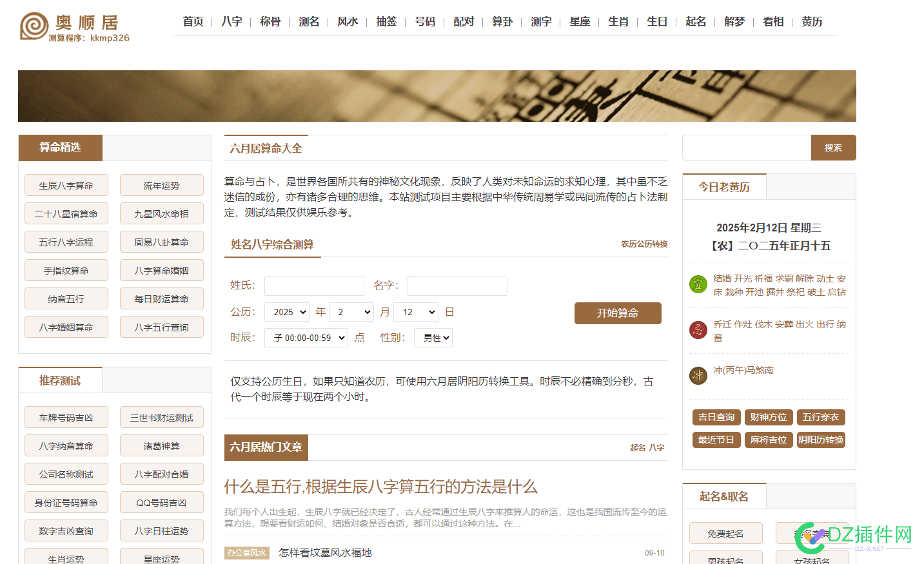The width and height of the screenshot is (924, 564).
Task: Open 黄历 menu item
Action: [x=812, y=22]
